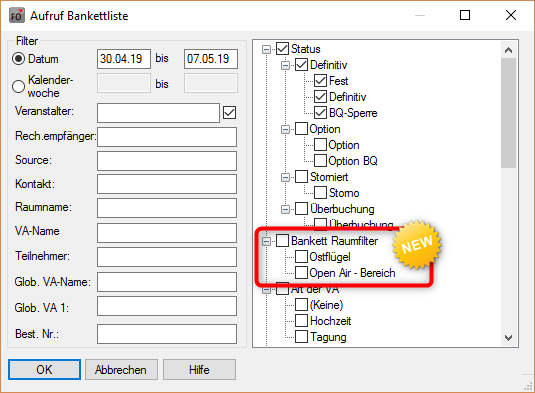Close the Aufruf Bankettliste dialog

click(x=511, y=15)
